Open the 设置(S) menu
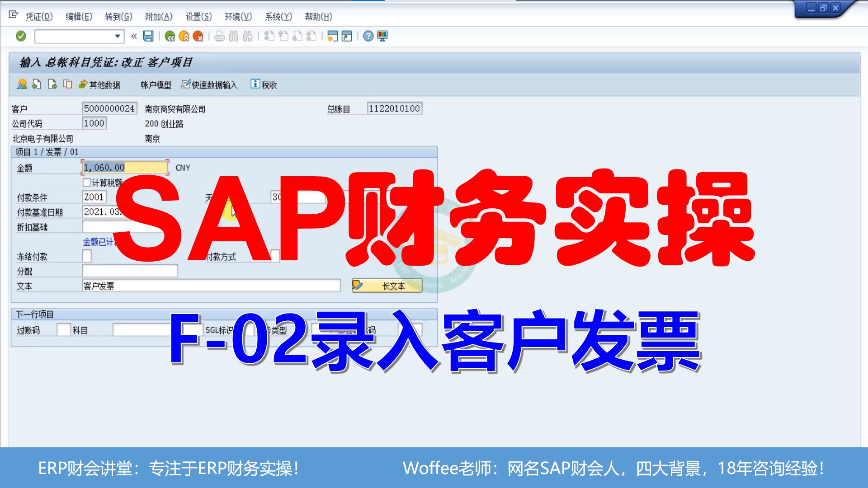868x488 pixels. [198, 17]
